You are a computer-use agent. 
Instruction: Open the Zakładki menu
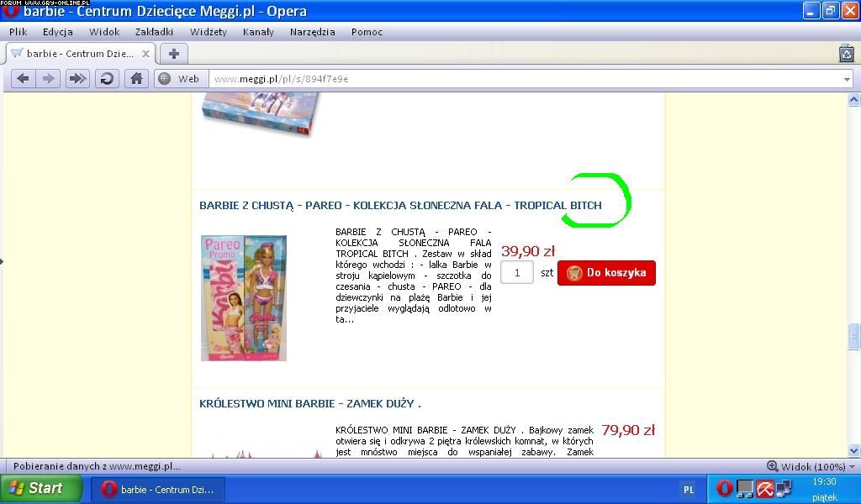[x=154, y=32]
